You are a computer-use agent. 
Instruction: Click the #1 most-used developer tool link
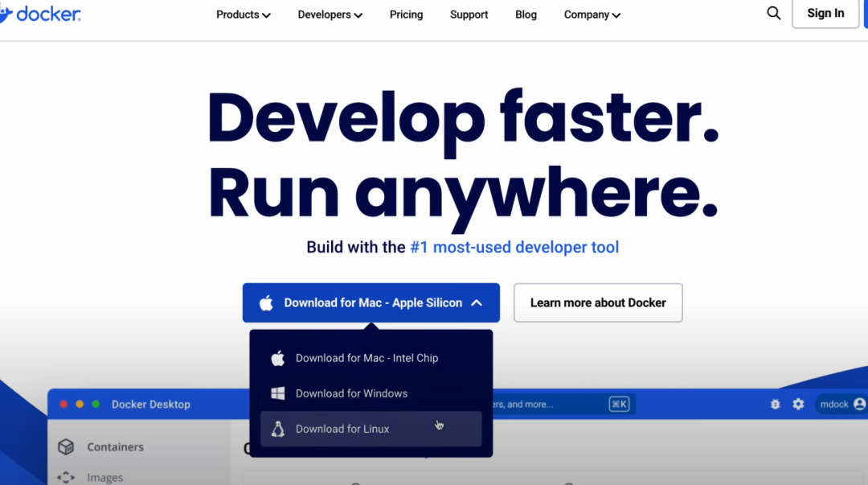pos(514,247)
